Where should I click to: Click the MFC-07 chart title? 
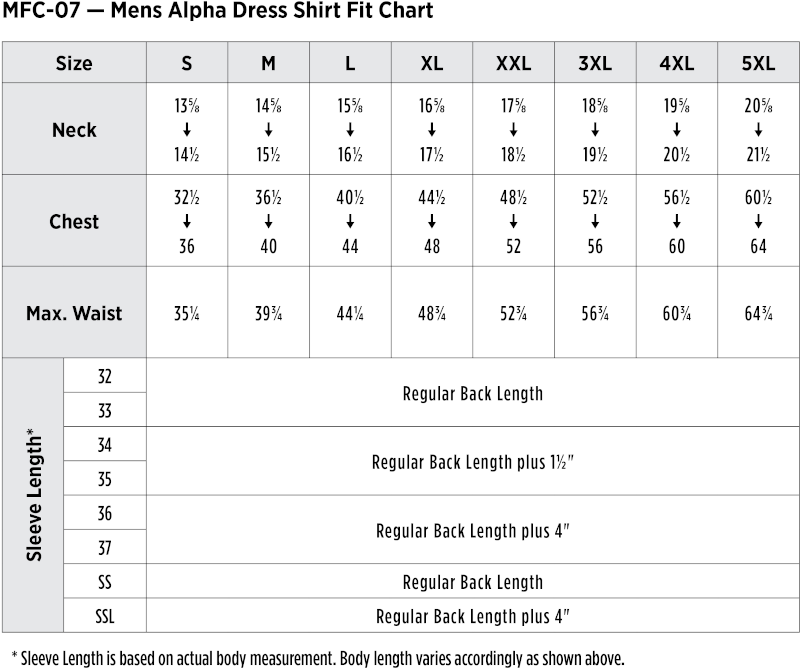coord(218,10)
